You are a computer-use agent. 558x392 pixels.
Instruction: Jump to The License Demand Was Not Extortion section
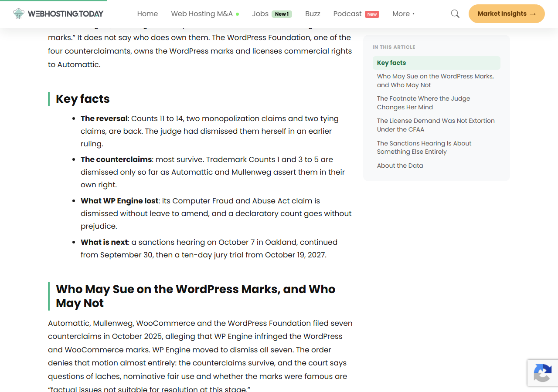(x=436, y=125)
